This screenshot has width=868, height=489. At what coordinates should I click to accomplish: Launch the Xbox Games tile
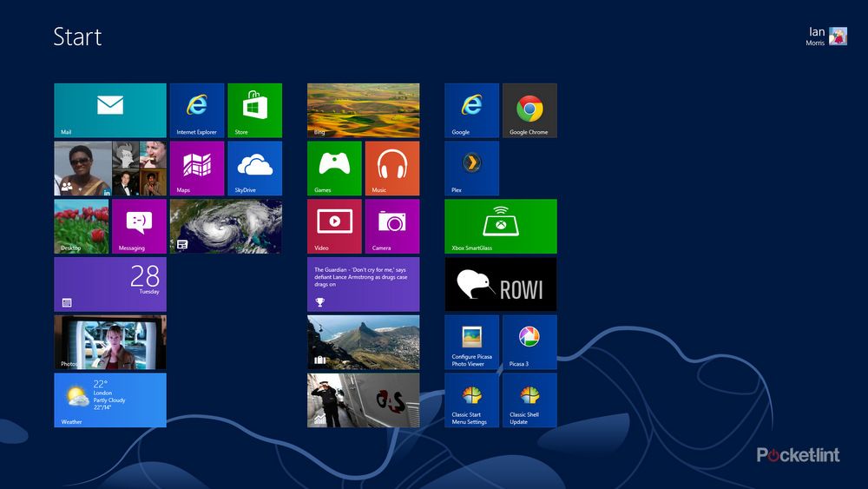[x=334, y=169]
